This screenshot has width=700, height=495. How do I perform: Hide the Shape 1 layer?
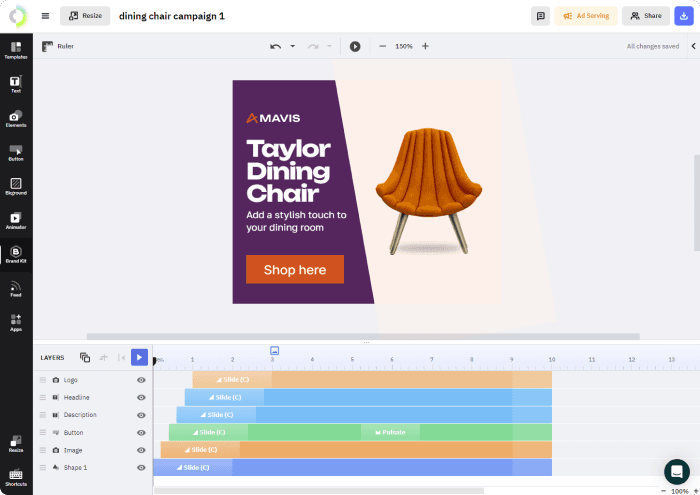(x=141, y=467)
